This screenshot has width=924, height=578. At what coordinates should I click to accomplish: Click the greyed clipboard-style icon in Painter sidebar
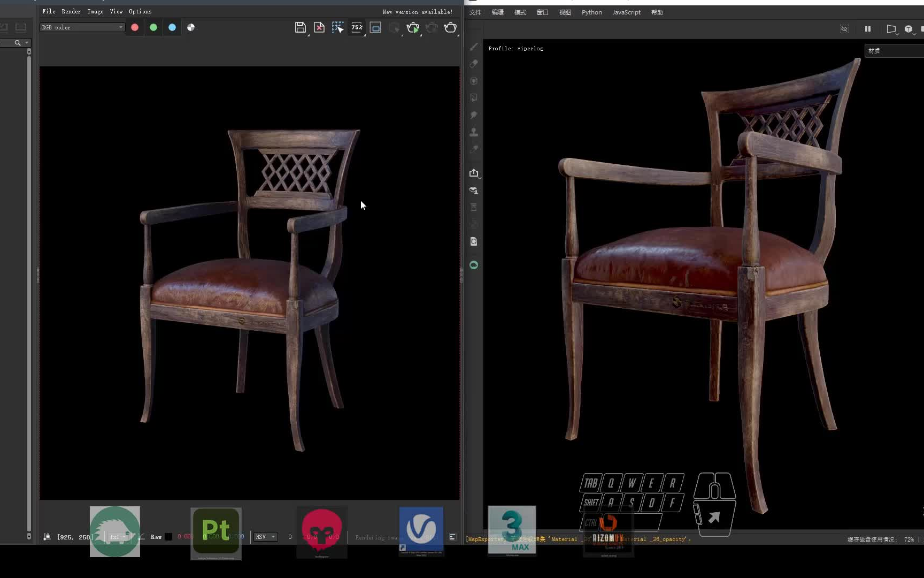click(474, 207)
